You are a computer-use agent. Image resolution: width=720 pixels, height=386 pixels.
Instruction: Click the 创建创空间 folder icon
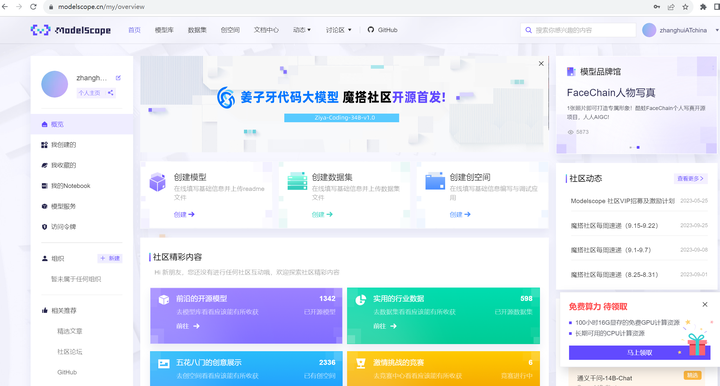point(435,181)
